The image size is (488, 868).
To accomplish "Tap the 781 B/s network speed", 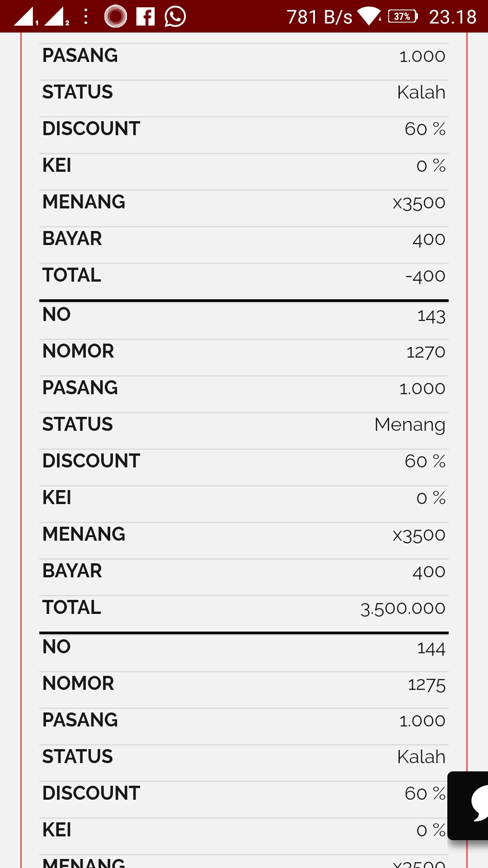I will click(319, 17).
